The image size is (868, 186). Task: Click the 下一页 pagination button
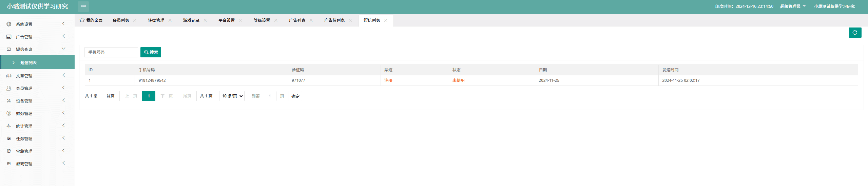click(167, 96)
